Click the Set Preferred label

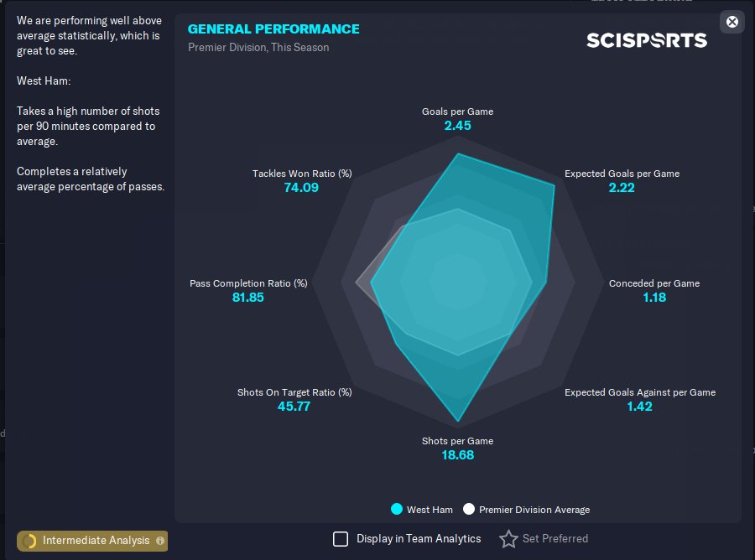coord(555,539)
